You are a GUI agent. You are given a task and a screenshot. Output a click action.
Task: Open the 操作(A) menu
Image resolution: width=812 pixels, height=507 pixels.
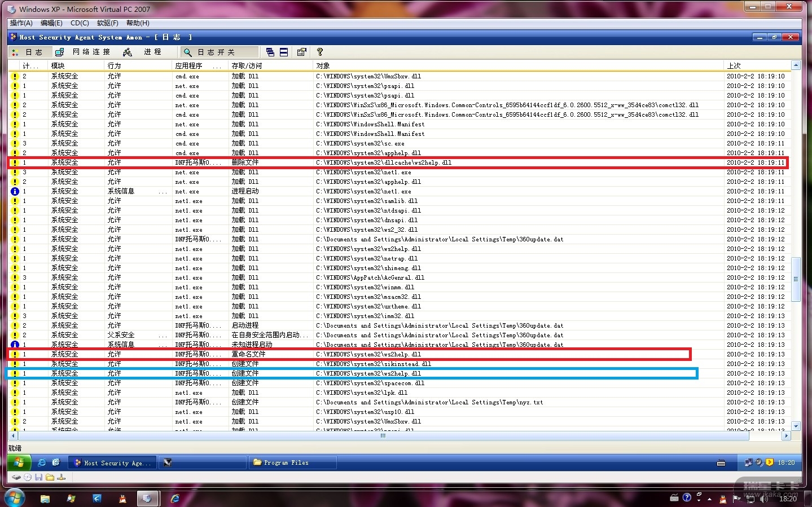21,23
